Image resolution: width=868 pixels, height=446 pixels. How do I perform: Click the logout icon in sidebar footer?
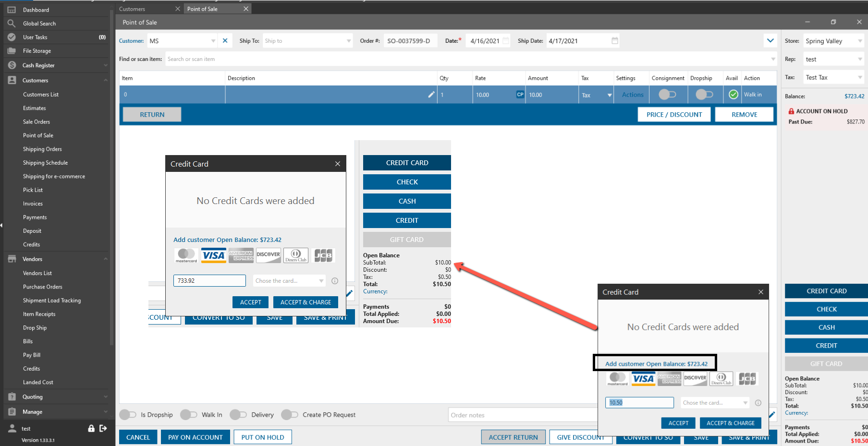[x=103, y=428]
